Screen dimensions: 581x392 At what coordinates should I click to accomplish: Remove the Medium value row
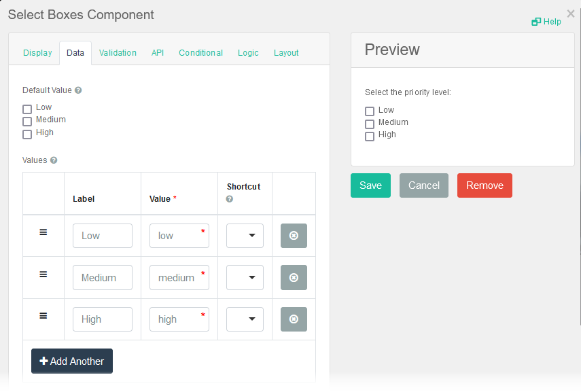pyautogui.click(x=294, y=278)
